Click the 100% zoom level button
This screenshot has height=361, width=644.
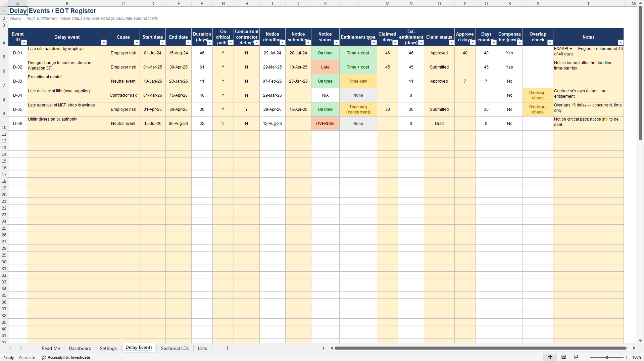point(637,357)
